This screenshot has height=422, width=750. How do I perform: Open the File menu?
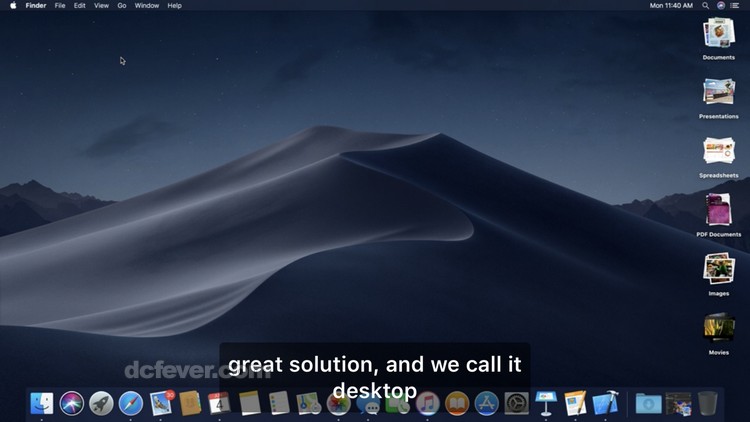coord(60,6)
